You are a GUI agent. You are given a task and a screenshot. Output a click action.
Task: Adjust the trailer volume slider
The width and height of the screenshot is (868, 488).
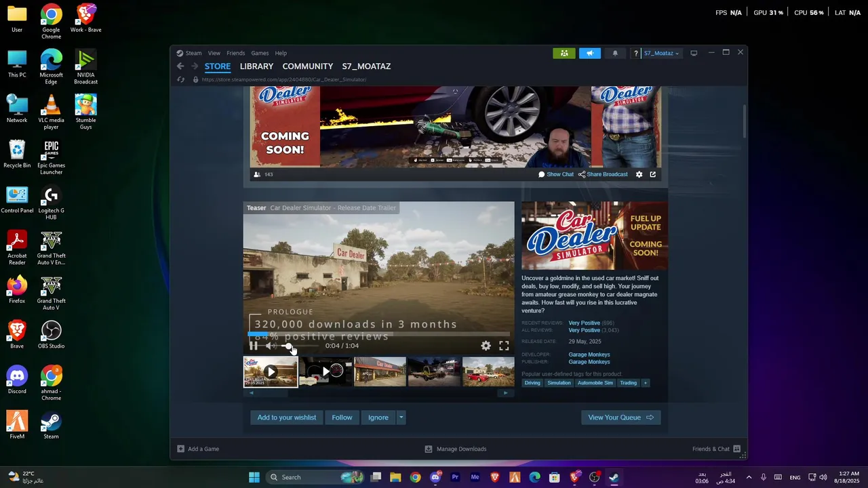(x=298, y=346)
